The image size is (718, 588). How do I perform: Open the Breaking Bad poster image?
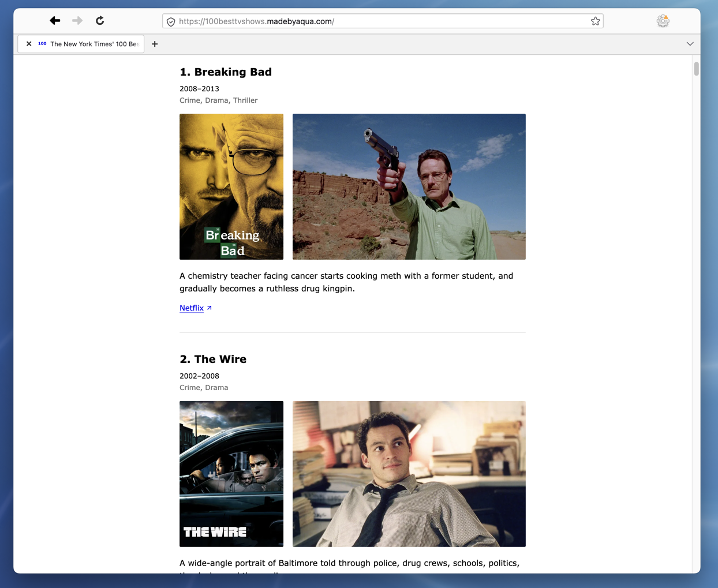[231, 186]
